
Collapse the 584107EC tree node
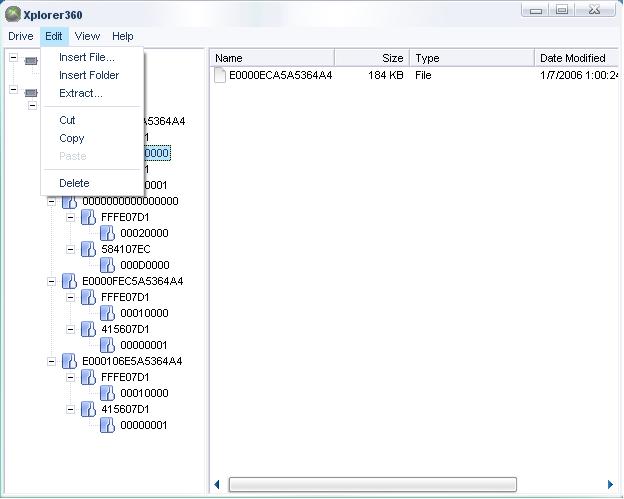(70, 250)
